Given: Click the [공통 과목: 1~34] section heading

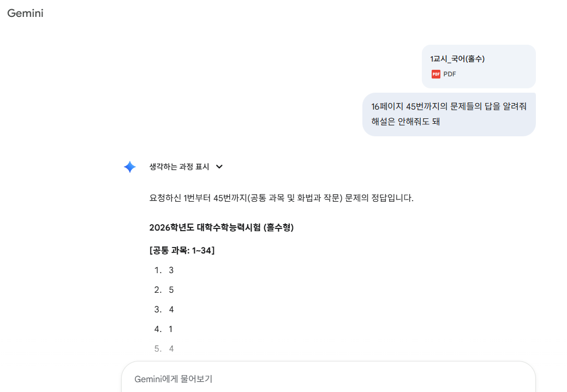Looking at the screenshot, I should click(182, 250).
